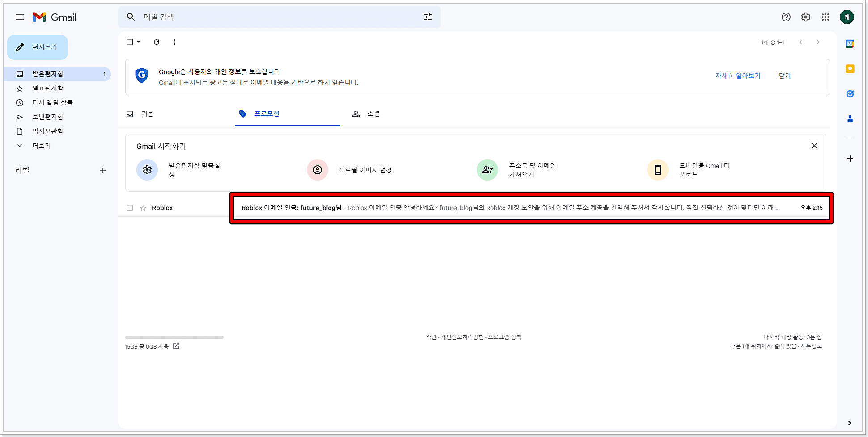Open the Google apps grid icon
This screenshot has width=868, height=437.
pyautogui.click(x=826, y=17)
